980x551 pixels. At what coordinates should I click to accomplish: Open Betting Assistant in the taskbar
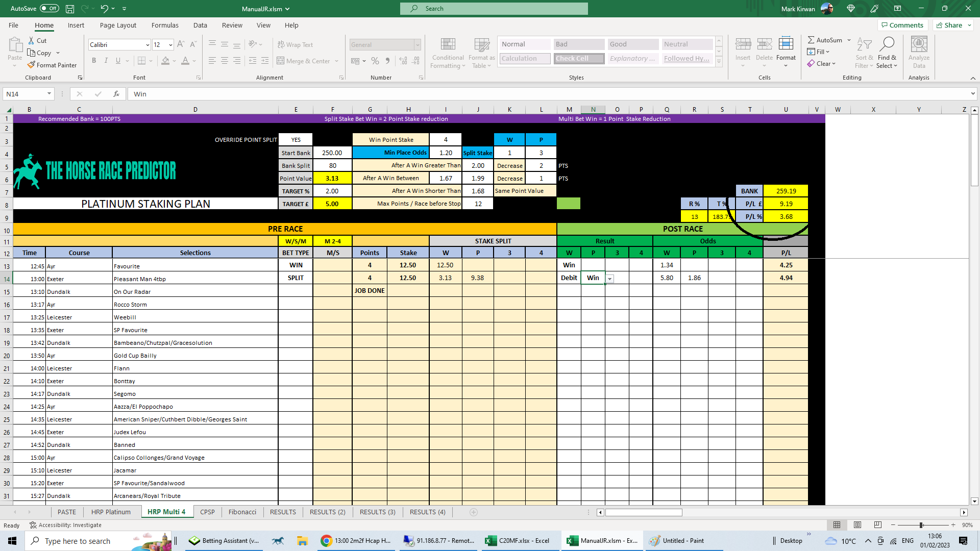[224, 541]
